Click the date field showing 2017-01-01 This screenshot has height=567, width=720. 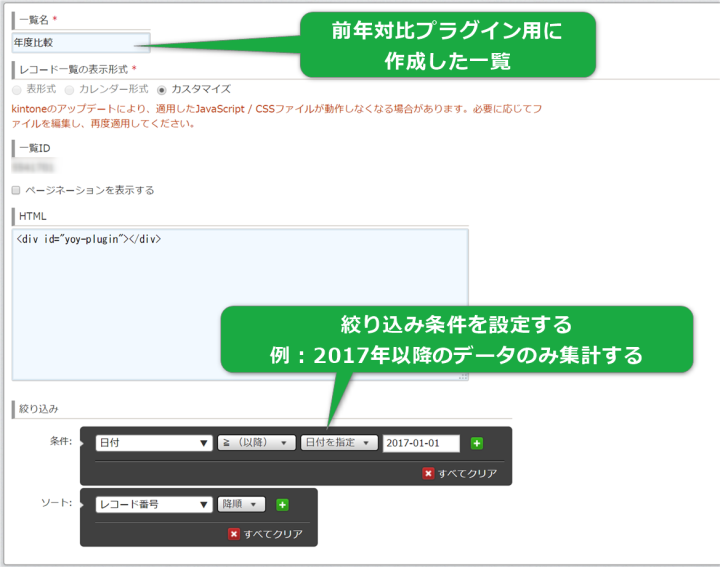[420, 443]
